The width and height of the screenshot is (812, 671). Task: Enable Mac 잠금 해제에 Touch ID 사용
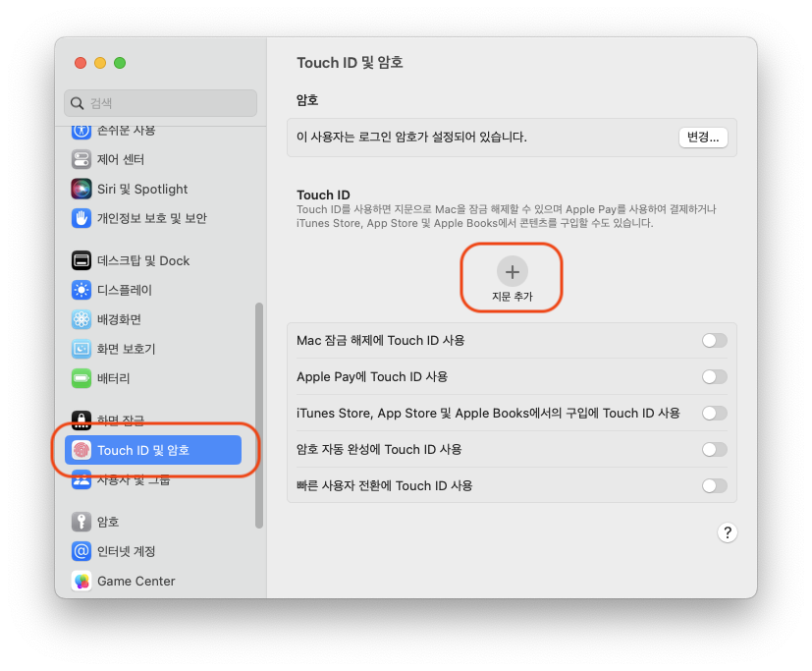pos(714,340)
